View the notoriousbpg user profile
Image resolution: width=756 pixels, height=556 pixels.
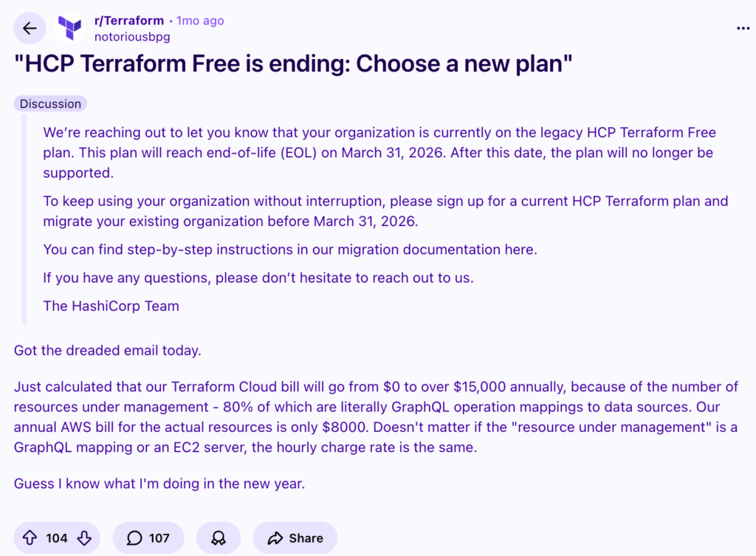tap(131, 35)
